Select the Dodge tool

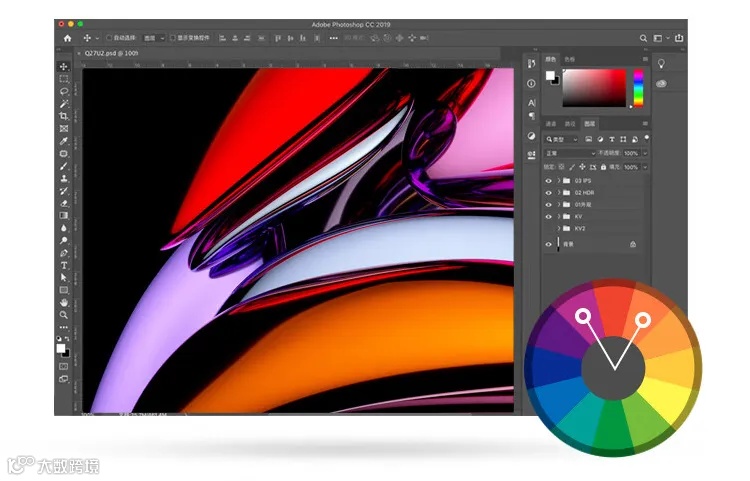[x=64, y=240]
